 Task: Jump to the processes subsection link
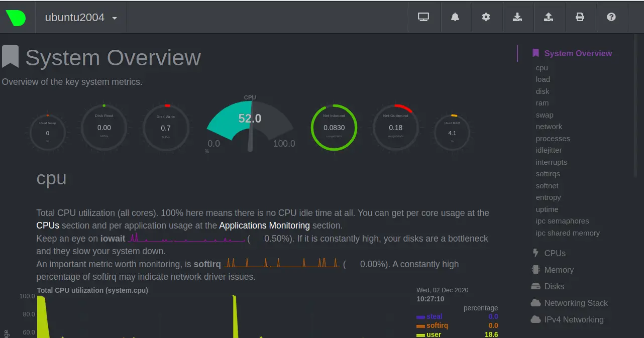pyautogui.click(x=553, y=139)
